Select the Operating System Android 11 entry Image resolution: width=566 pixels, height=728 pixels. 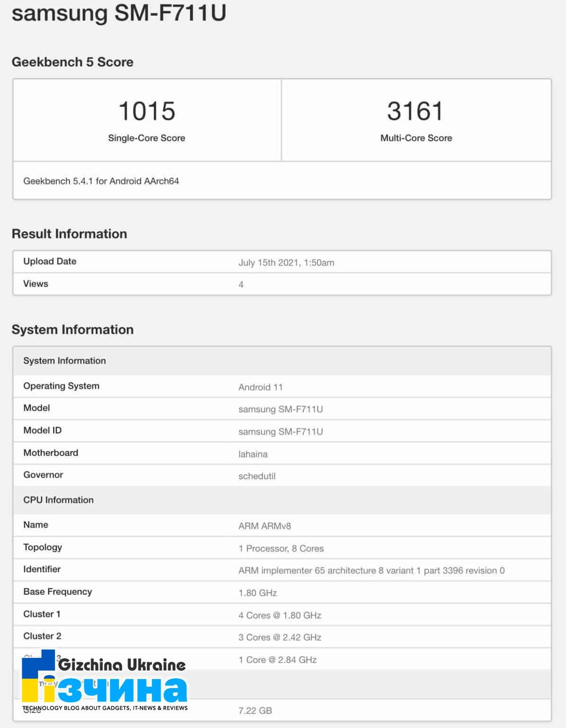[261, 386]
